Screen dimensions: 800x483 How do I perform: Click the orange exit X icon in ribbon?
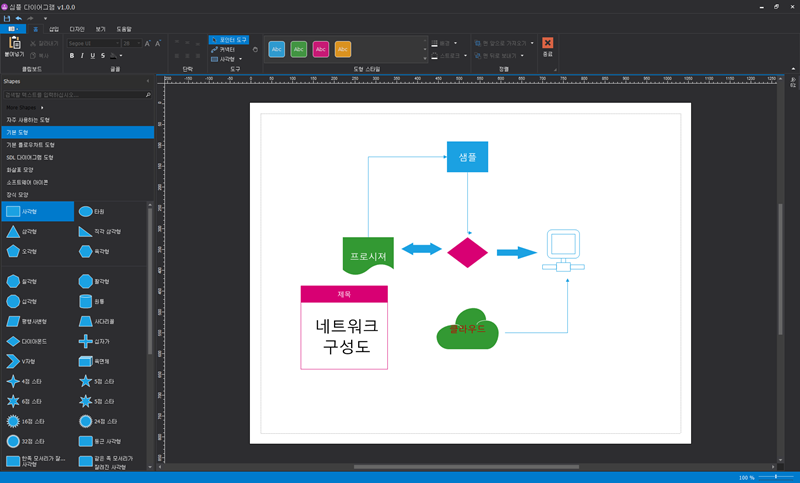coord(547,43)
